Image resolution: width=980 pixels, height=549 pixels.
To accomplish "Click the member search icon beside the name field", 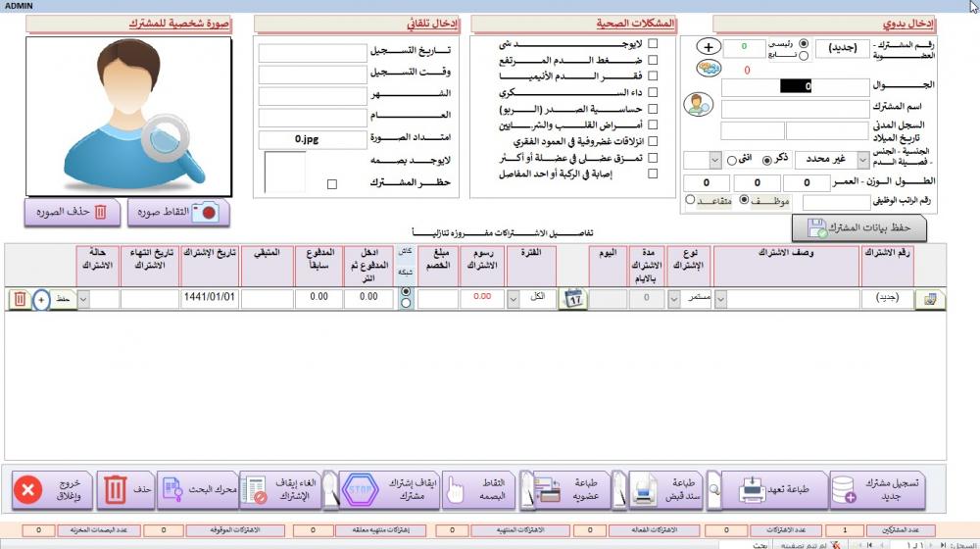I will pyautogui.click(x=698, y=105).
